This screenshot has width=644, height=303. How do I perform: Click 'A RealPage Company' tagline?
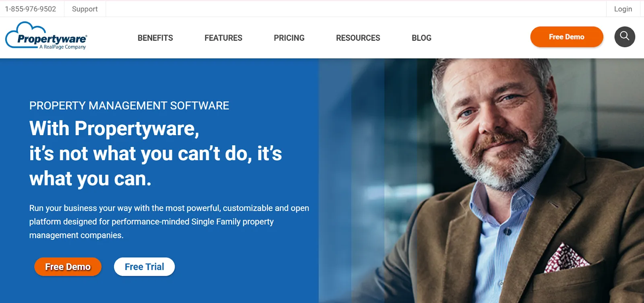click(x=63, y=47)
